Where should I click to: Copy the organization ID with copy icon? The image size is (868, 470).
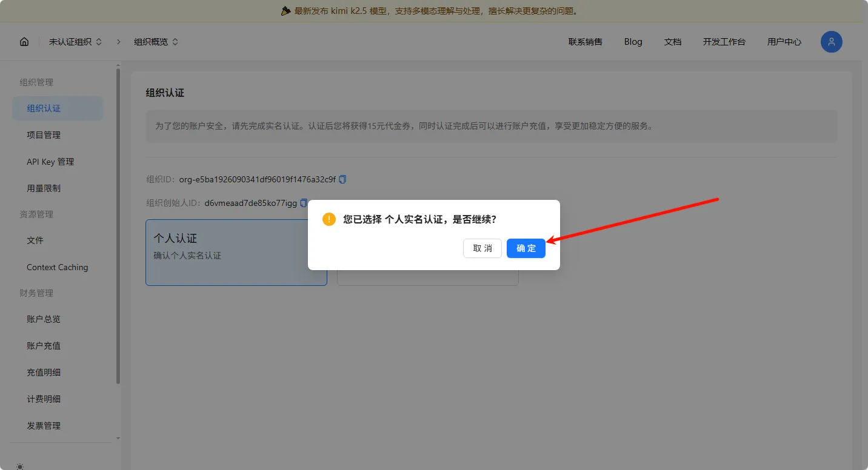[343, 179]
